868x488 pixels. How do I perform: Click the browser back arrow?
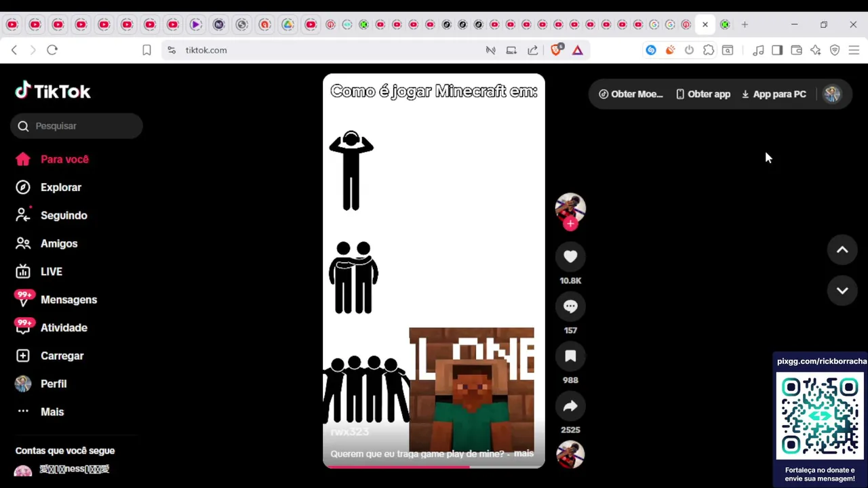point(14,50)
